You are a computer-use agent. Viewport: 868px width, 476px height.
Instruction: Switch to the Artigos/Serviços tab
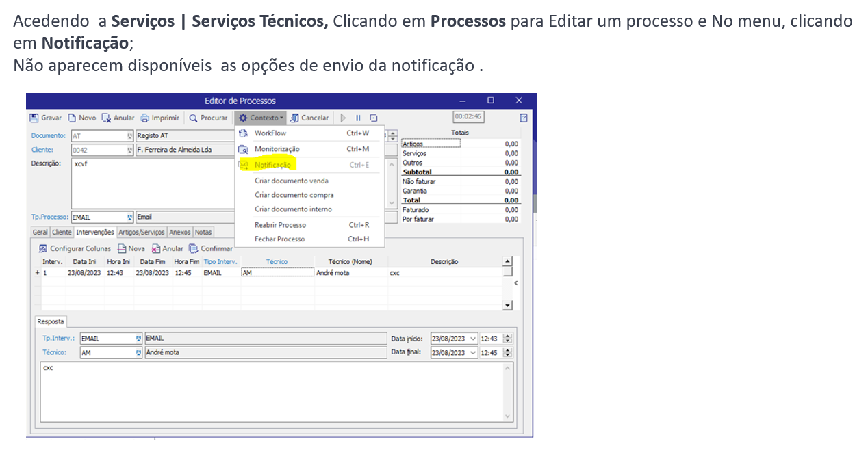(141, 233)
